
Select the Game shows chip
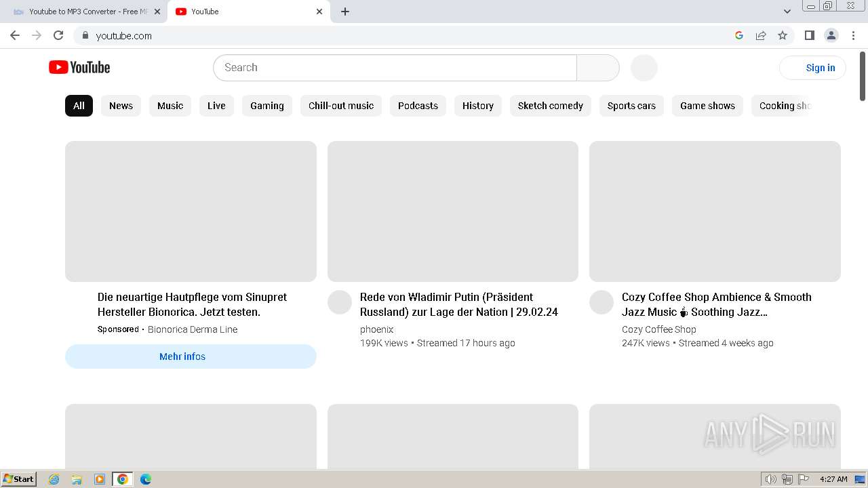coord(707,106)
